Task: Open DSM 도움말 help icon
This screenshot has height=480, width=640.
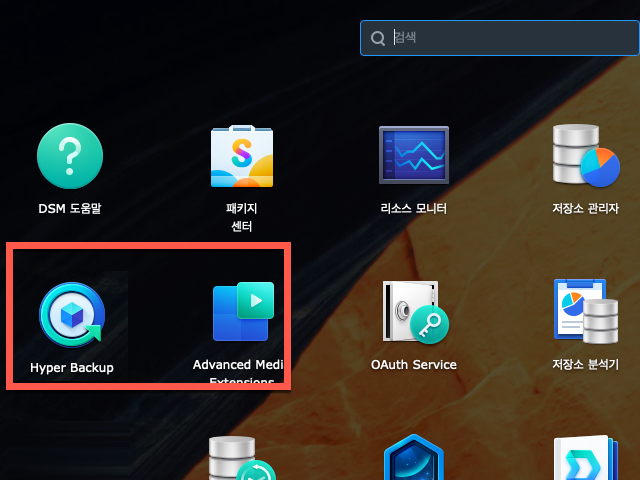Action: 70,156
